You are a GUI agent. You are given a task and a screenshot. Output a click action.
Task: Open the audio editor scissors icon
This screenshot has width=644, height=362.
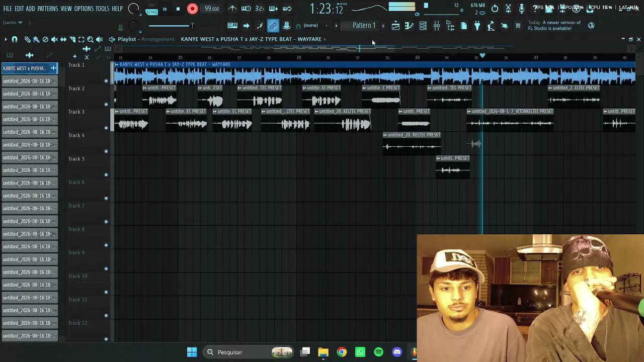pyautogui.click(x=508, y=8)
